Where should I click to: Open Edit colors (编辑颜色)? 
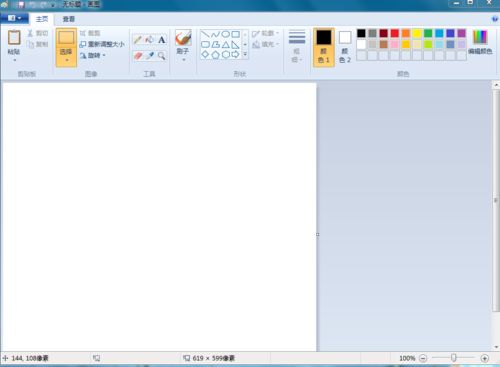pos(480,42)
